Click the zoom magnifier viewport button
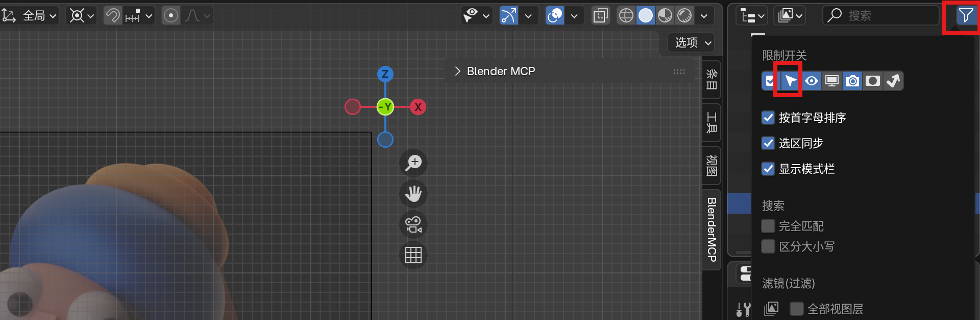This screenshot has width=980, height=320. point(413,163)
